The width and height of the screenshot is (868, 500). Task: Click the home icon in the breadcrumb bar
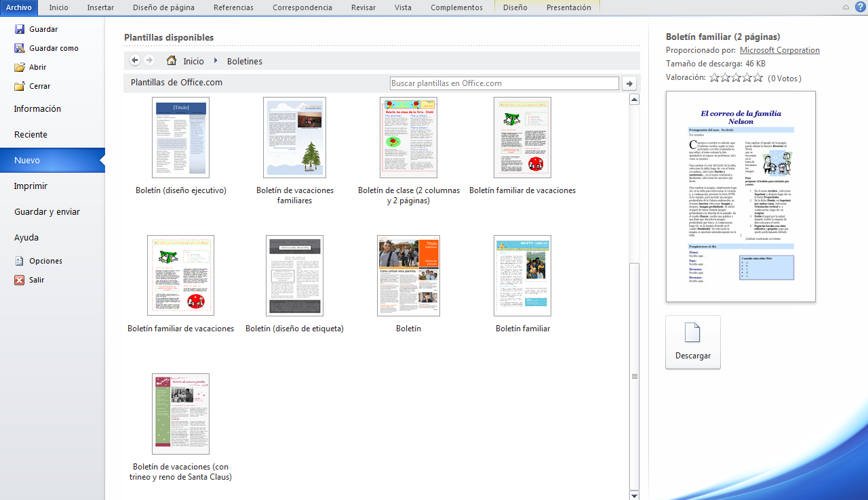pos(172,60)
